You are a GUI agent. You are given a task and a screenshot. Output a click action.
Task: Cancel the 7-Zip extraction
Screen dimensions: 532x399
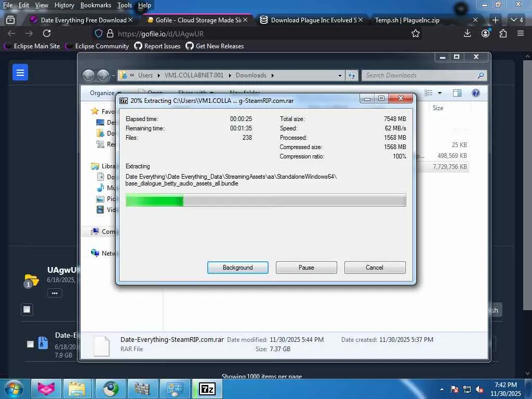(375, 268)
